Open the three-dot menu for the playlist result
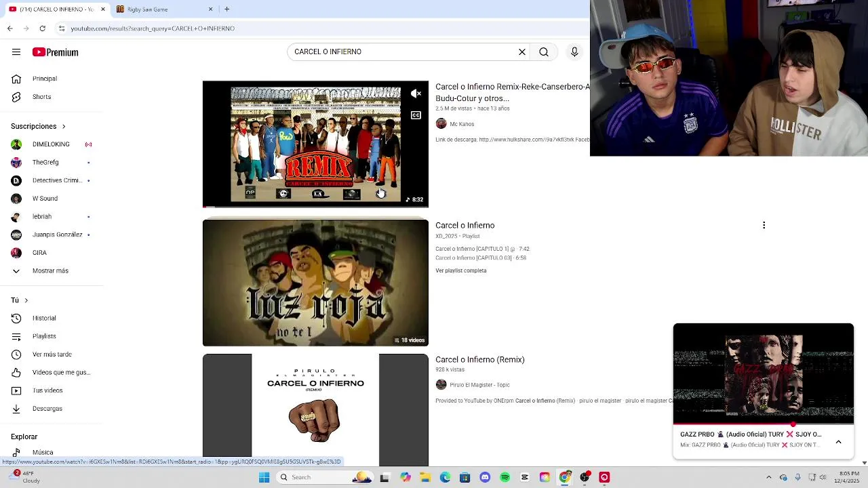The image size is (868, 488). pyautogui.click(x=764, y=225)
